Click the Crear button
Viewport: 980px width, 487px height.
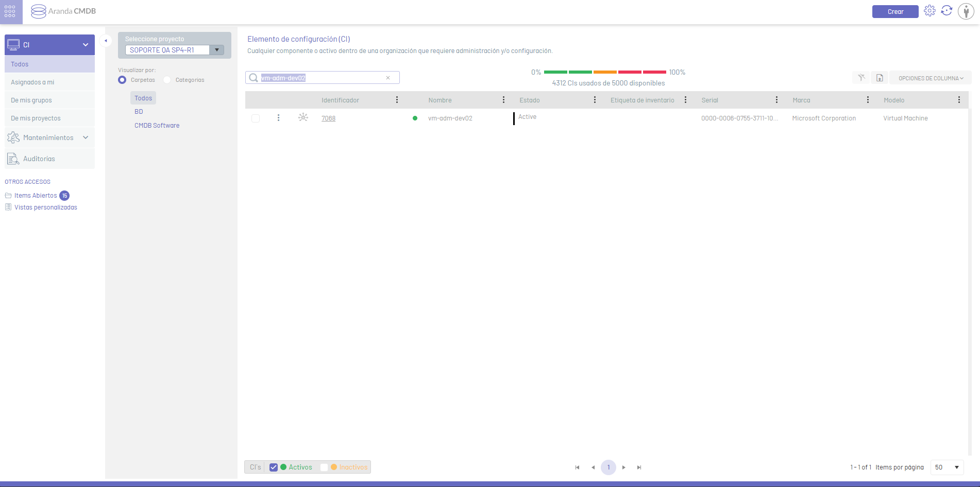coord(895,11)
